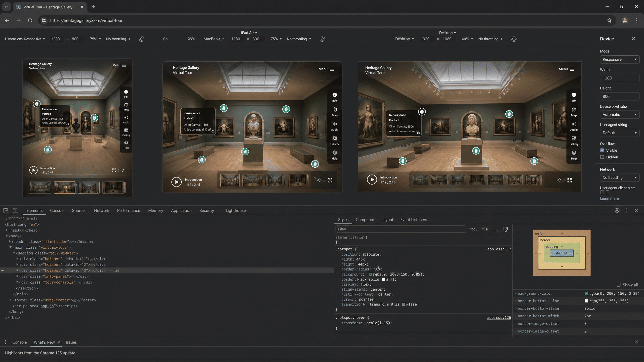Switch to the Computed styles tab
Screen dimensions: 644x362
pos(365,219)
